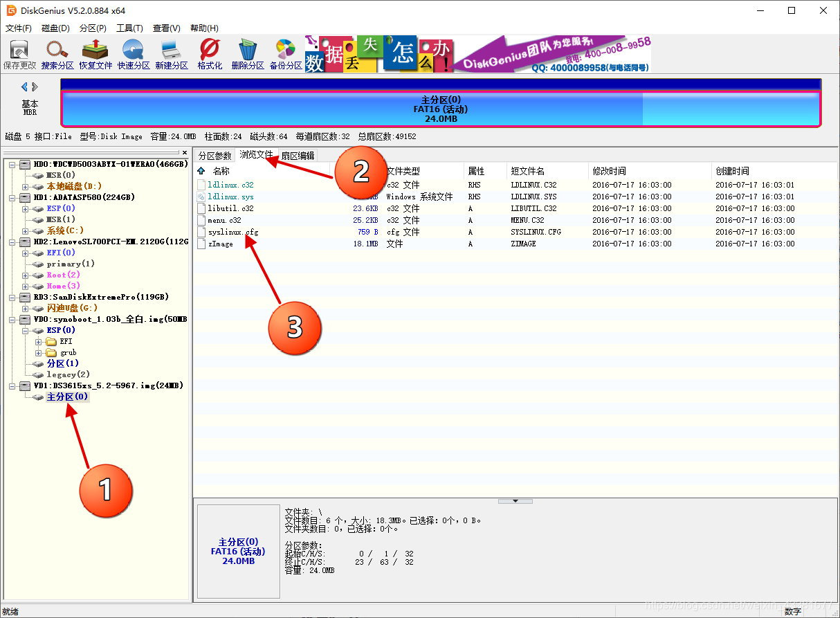Screen dimensions: 840x618
Task: Click the grub folder icon in tree
Action: pyautogui.click(x=51, y=352)
